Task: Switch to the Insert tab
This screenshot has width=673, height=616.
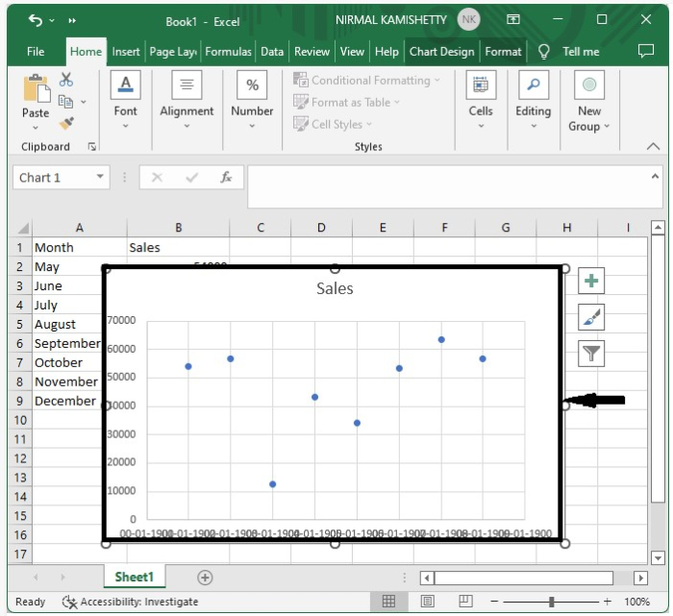Action: (126, 52)
